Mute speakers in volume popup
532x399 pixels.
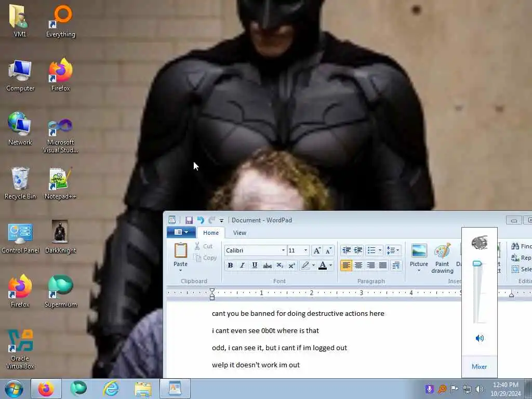tap(480, 338)
